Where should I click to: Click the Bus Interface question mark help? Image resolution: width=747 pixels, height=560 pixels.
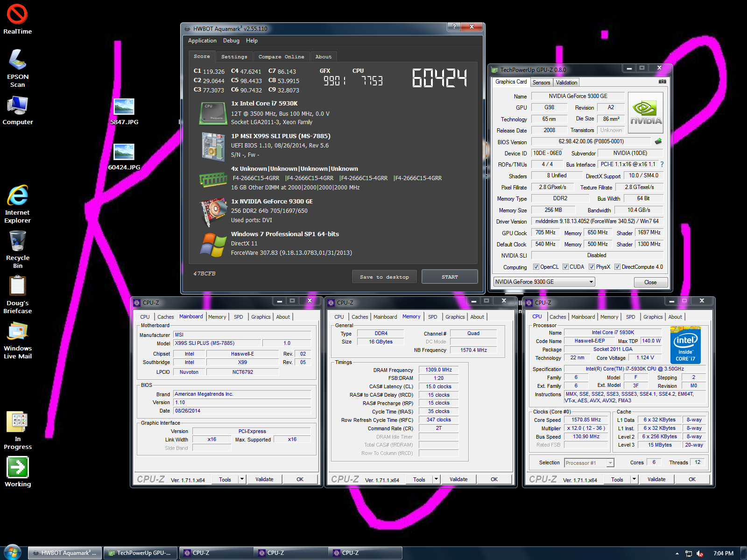662,164
